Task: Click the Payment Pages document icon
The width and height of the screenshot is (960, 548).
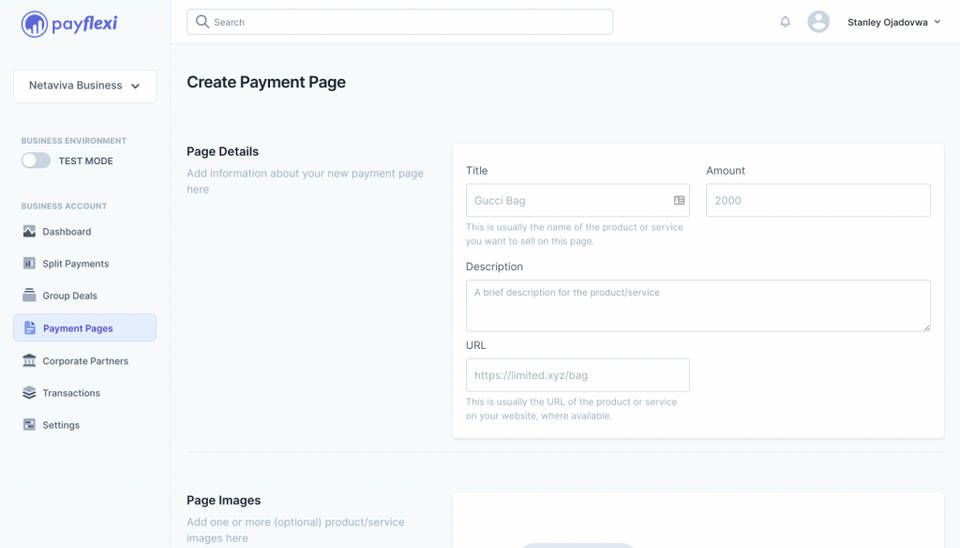Action: (x=29, y=328)
